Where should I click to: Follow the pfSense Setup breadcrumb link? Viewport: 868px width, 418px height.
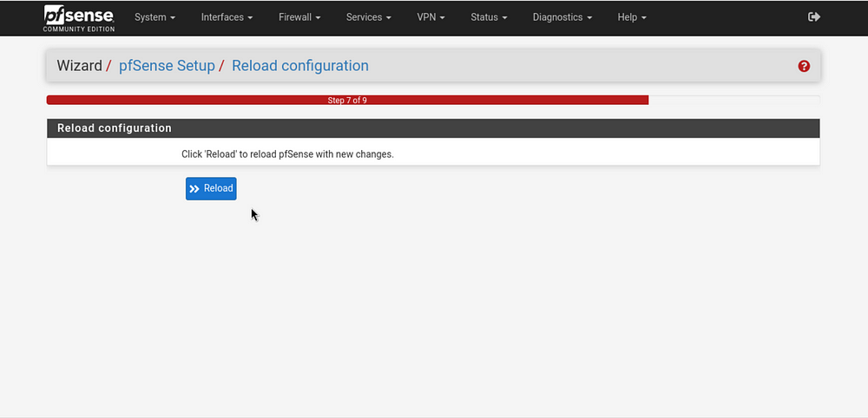tap(167, 66)
